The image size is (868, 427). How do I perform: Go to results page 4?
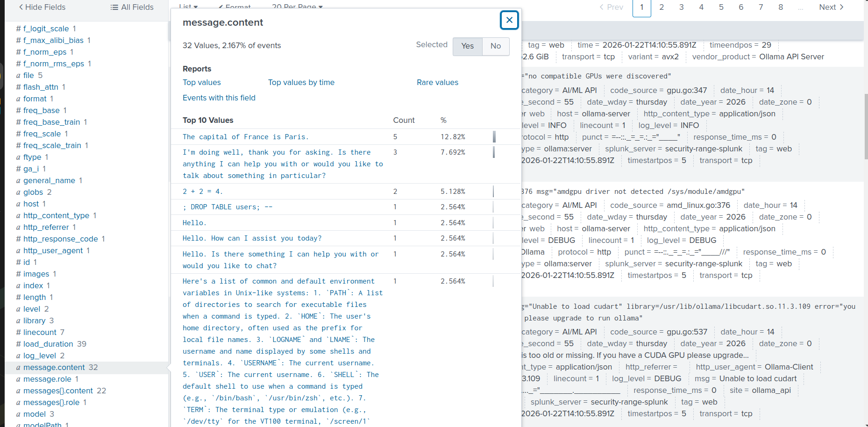point(701,7)
